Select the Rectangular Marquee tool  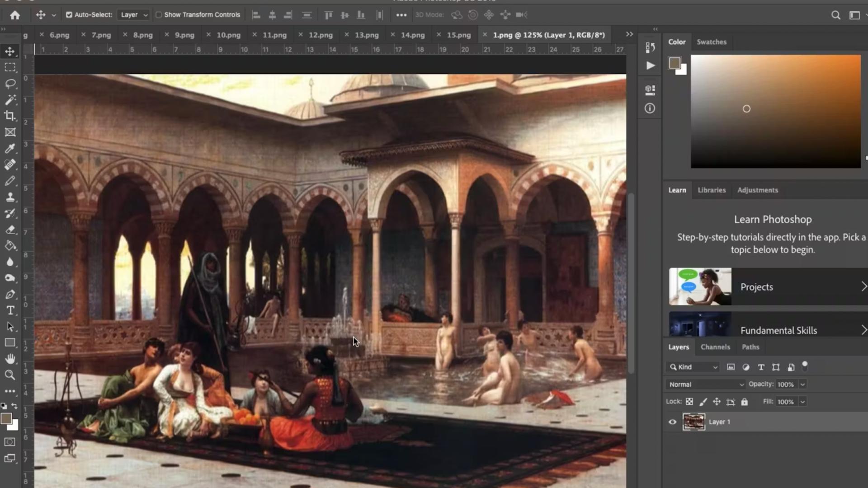pyautogui.click(x=10, y=68)
